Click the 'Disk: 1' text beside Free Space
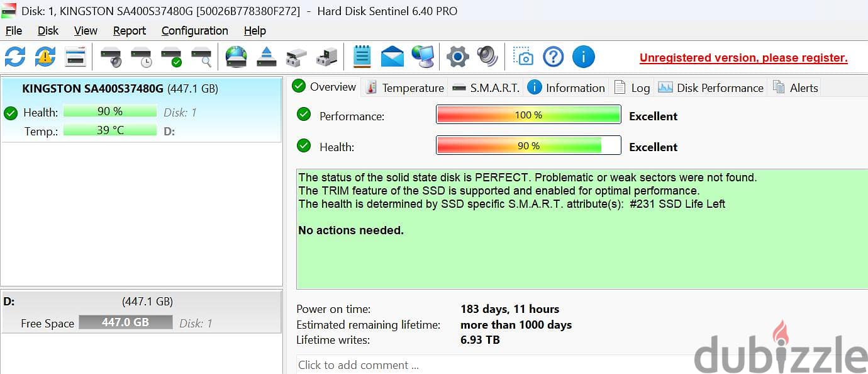This screenshot has width=868, height=374. coord(196,324)
